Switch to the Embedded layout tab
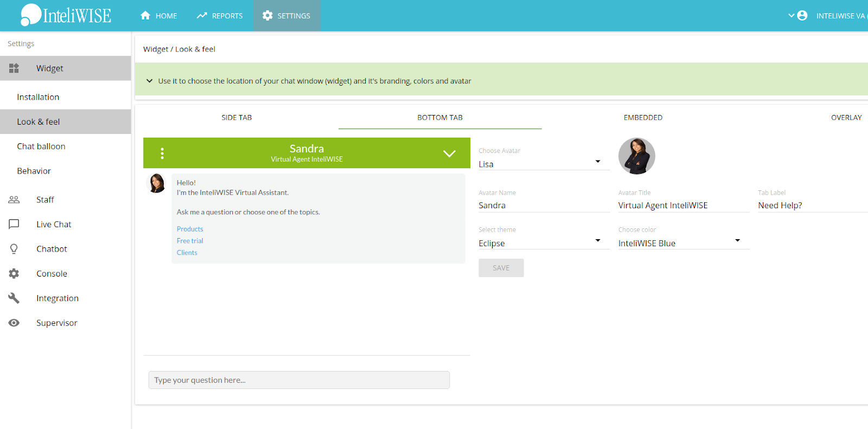This screenshot has height=429, width=868. (x=643, y=118)
